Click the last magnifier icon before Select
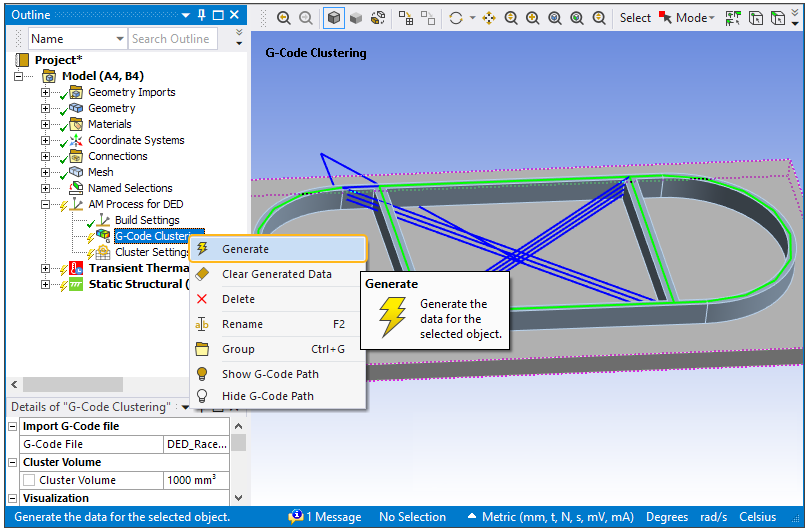The width and height of the screenshot is (807, 532). point(599,18)
